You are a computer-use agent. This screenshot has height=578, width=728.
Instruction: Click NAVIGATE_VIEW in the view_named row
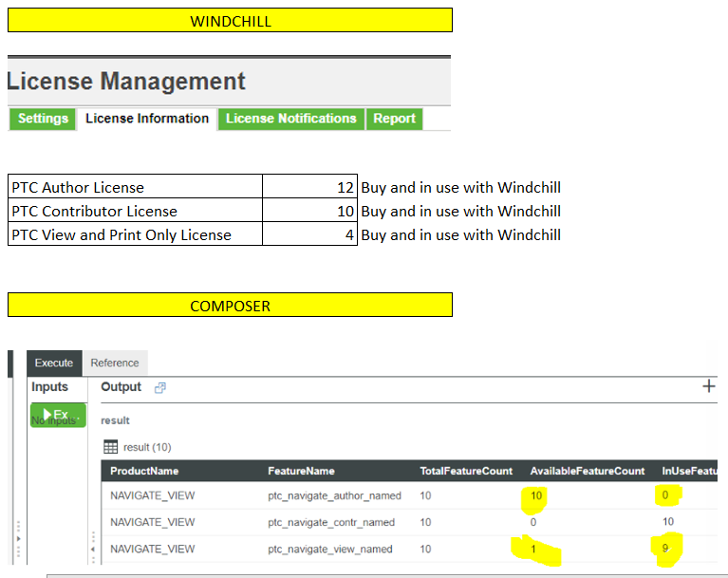click(x=152, y=550)
